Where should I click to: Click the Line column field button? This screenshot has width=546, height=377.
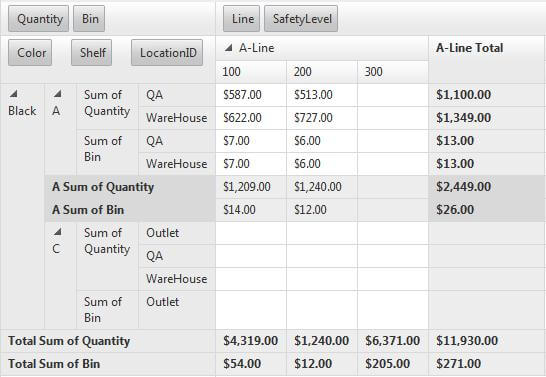tap(241, 19)
